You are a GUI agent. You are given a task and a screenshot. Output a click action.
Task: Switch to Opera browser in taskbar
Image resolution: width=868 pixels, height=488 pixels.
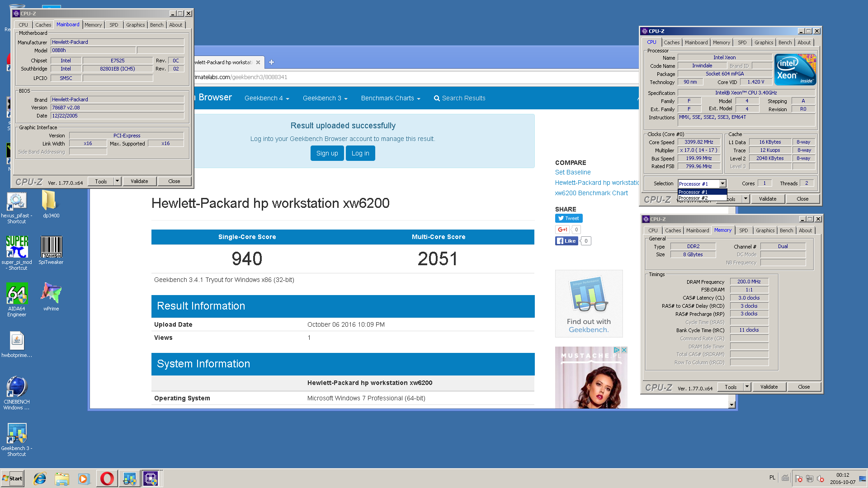tap(107, 478)
